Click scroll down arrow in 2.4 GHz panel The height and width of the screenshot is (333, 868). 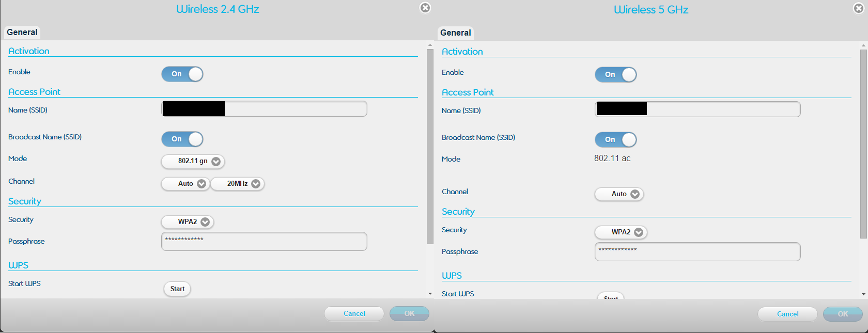coord(430,294)
